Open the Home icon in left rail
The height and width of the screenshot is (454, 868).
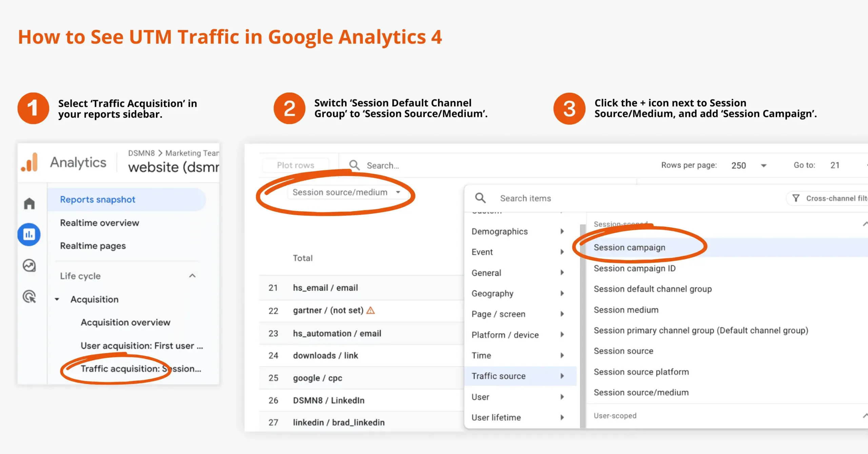29,203
